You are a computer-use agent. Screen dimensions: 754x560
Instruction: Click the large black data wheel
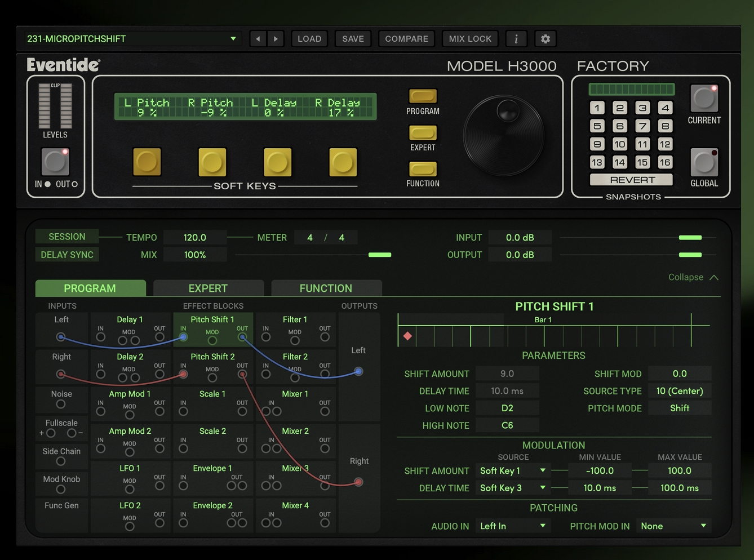click(x=503, y=136)
